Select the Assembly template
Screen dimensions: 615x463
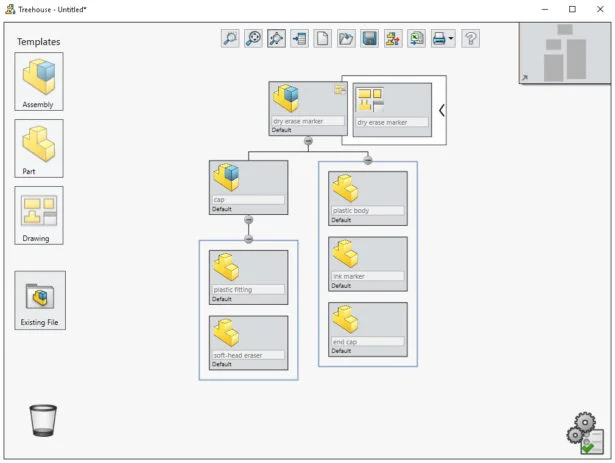tap(39, 81)
